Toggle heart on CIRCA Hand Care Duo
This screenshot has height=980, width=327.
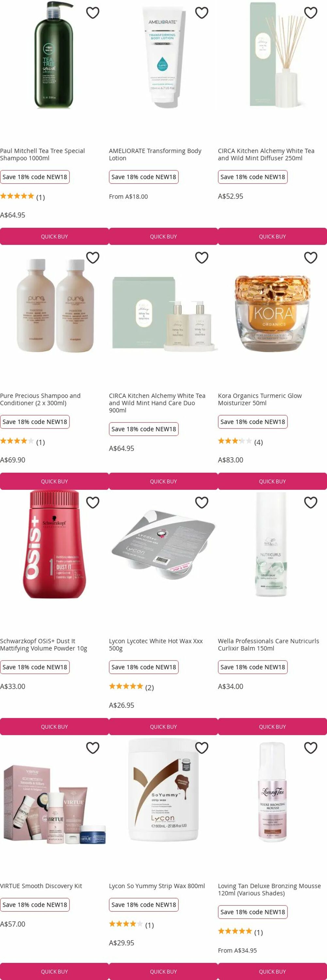(x=202, y=257)
